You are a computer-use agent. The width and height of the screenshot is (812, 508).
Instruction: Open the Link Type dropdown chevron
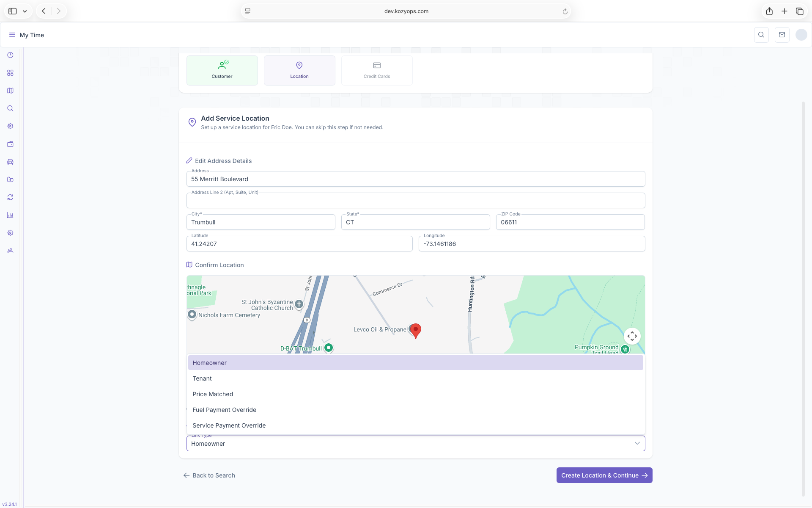point(637,443)
